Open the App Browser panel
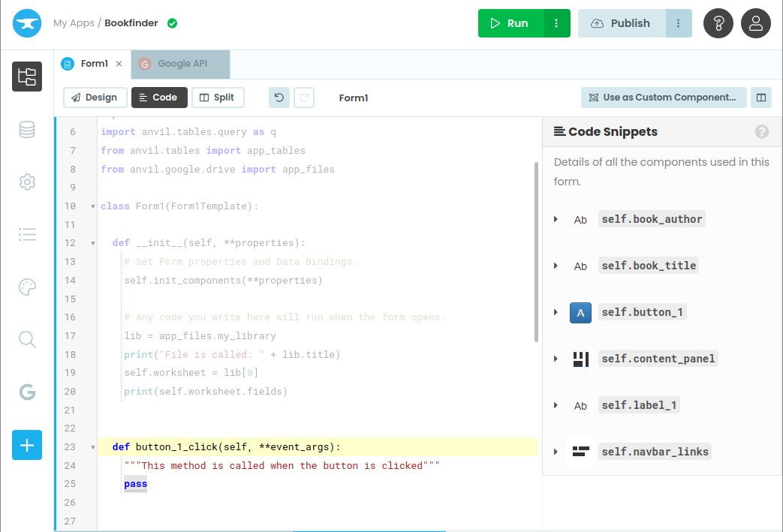Screen dimensions: 783x532 (x=27, y=76)
